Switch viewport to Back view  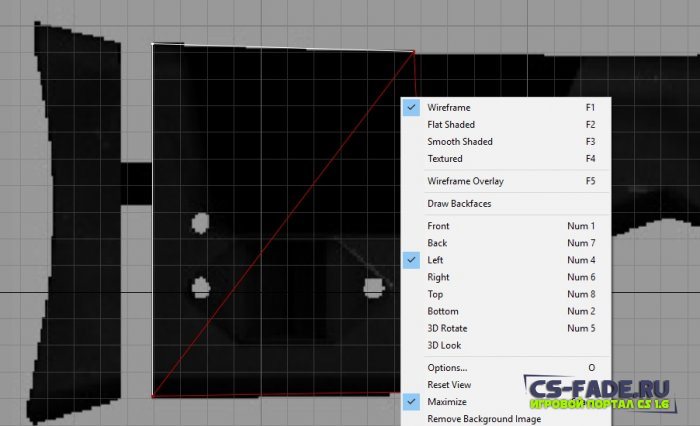click(x=506, y=243)
